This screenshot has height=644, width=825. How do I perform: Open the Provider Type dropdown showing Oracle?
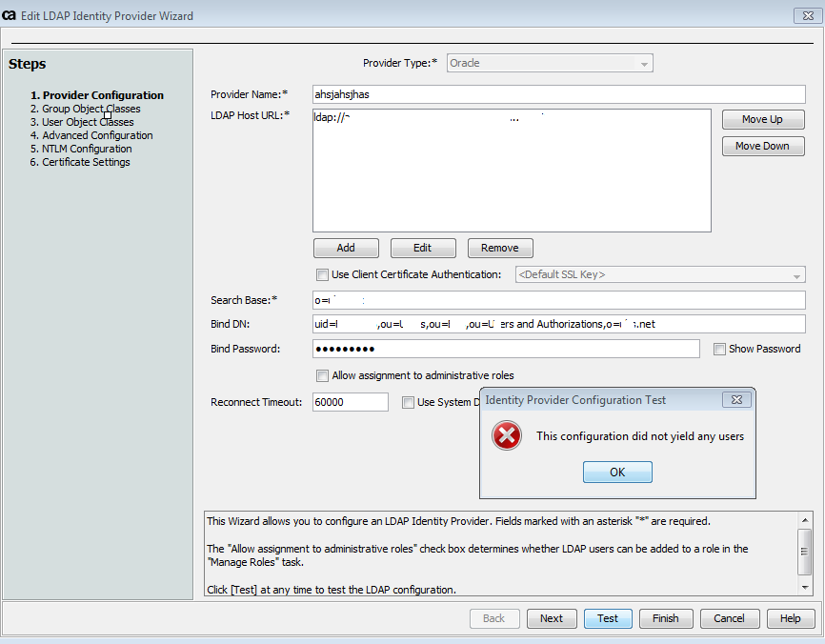click(x=550, y=62)
